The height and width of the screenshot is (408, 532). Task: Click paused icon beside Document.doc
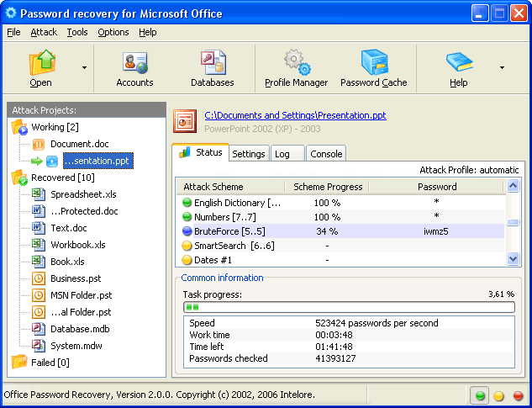[x=39, y=145]
